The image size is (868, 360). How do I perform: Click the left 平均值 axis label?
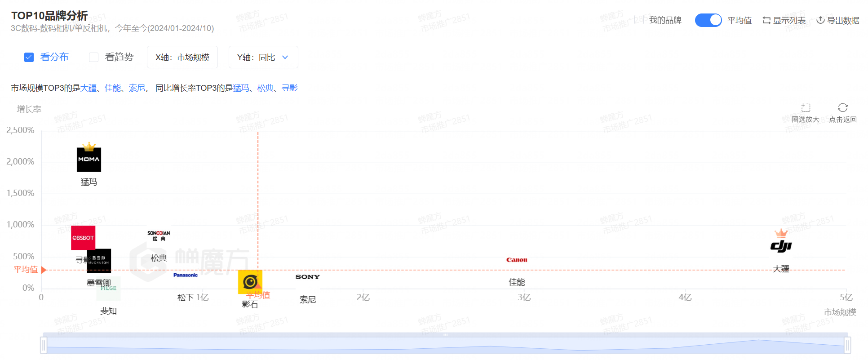[x=26, y=270]
